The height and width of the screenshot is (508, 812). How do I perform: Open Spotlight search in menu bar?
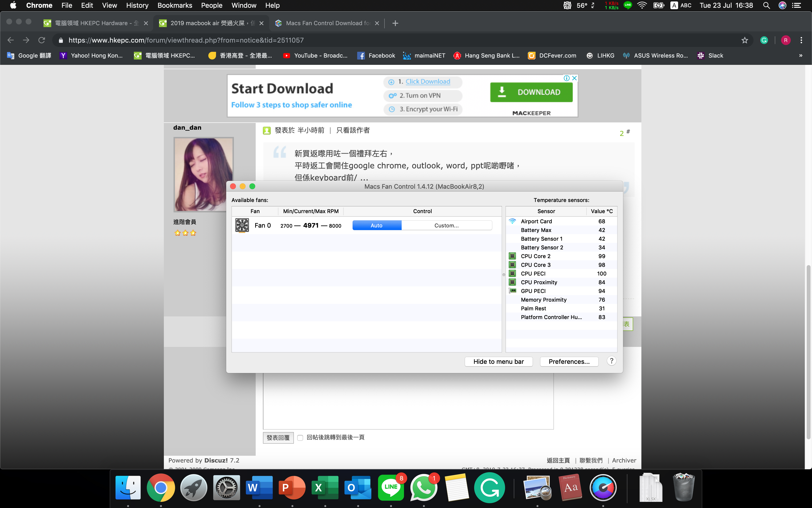(x=766, y=5)
